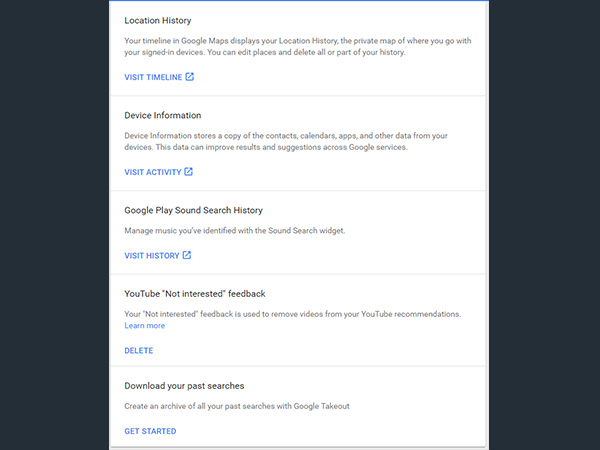Click the external-link icon beside VISIT ACTIVITY
The image size is (600, 450).
tap(188, 172)
